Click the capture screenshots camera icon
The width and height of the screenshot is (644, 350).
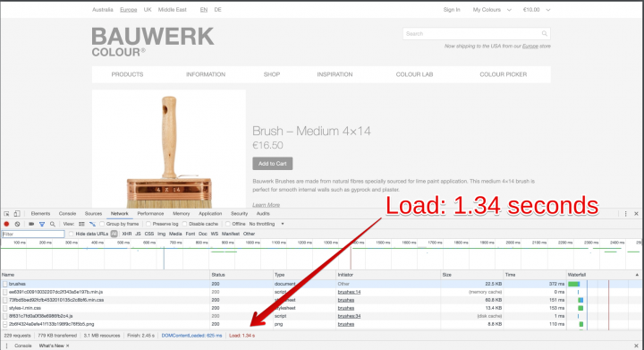tap(31, 224)
